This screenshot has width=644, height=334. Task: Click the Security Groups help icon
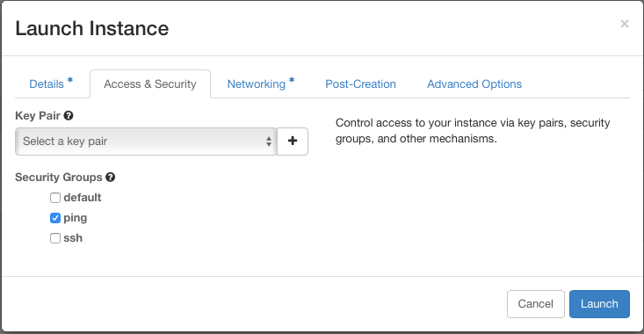[x=110, y=177]
